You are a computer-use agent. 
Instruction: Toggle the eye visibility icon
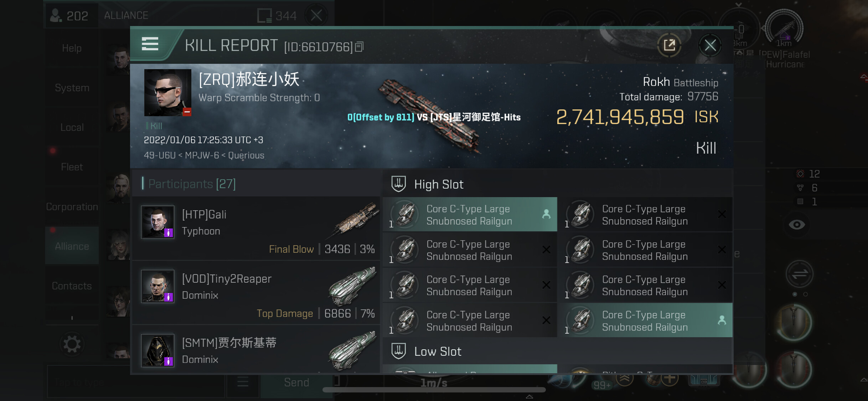(797, 225)
